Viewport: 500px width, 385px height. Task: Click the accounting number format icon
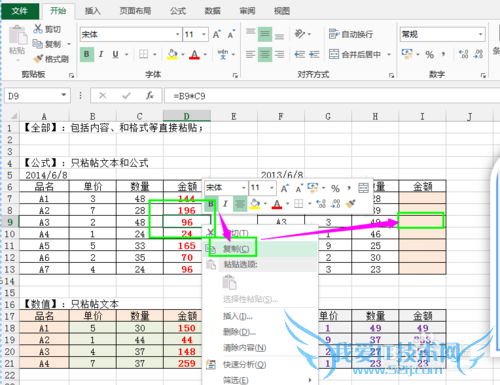(x=407, y=54)
